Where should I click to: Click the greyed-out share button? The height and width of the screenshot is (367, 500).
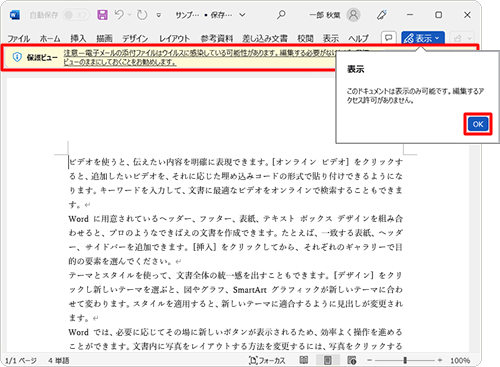[x=462, y=38]
